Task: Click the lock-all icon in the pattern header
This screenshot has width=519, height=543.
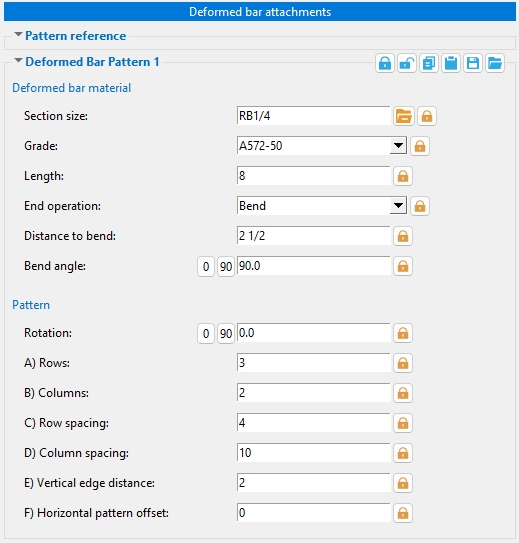Action: 385,63
